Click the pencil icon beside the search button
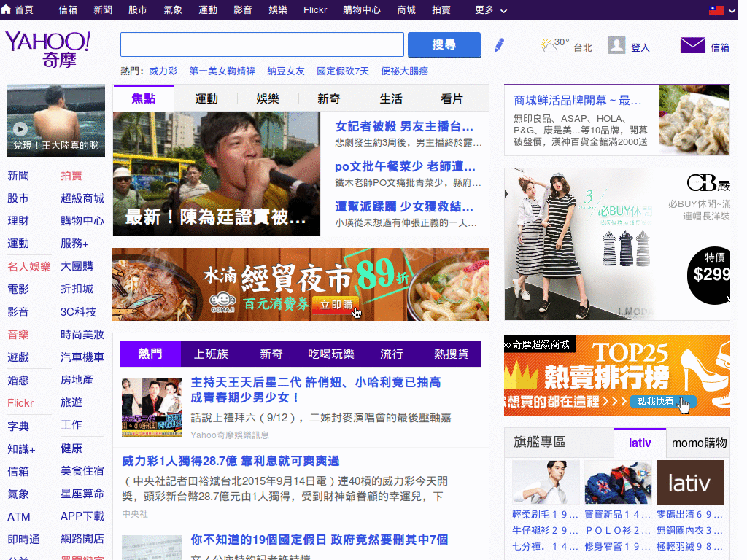The height and width of the screenshot is (560, 747). point(498,45)
